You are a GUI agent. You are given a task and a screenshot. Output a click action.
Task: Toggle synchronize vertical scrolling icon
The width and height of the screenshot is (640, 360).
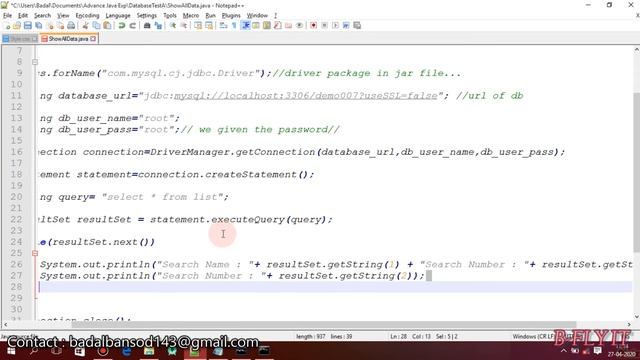198,26
